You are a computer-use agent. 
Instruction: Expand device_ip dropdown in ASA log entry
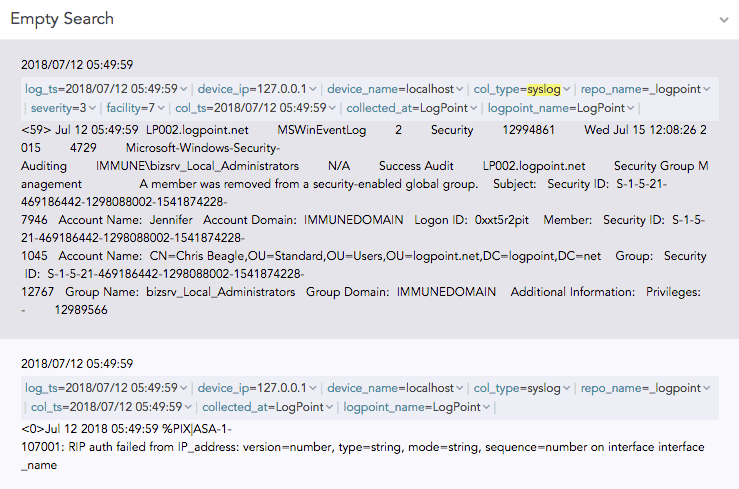[x=314, y=388]
